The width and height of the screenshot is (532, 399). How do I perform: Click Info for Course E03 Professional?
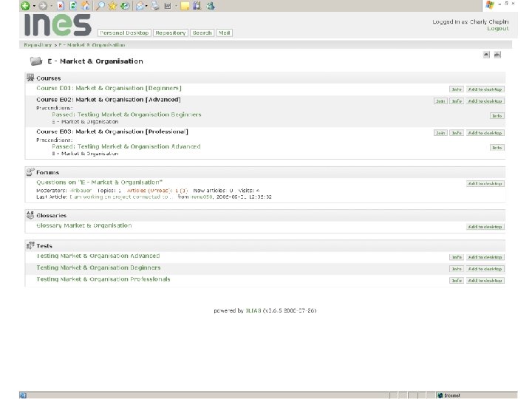tap(457, 133)
